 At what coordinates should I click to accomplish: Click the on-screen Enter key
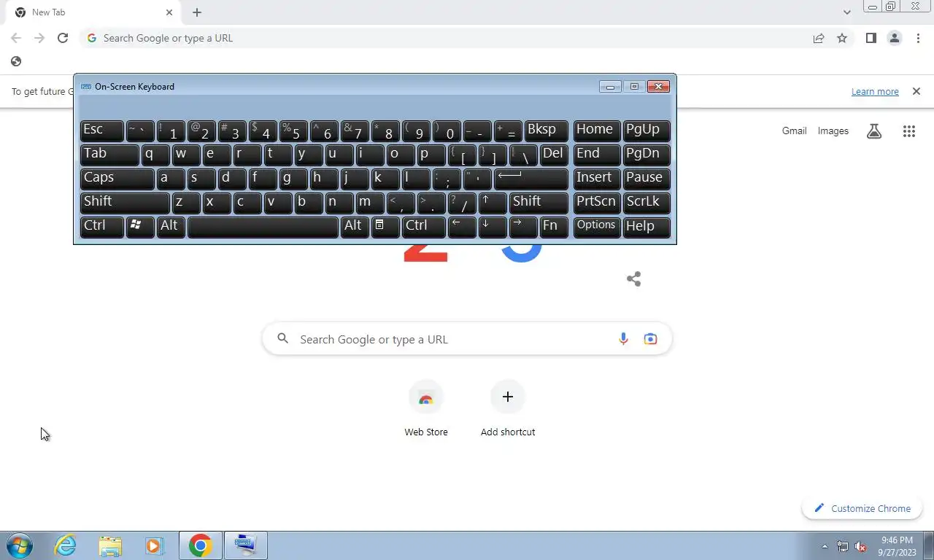click(x=531, y=179)
